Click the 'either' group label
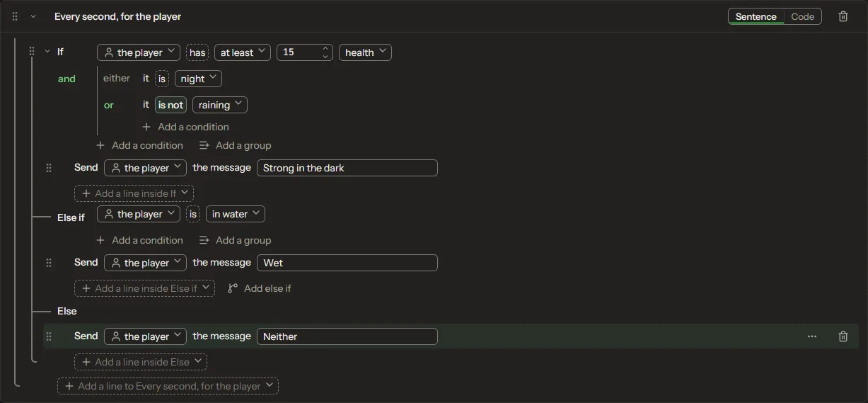The image size is (868, 403). [x=117, y=79]
